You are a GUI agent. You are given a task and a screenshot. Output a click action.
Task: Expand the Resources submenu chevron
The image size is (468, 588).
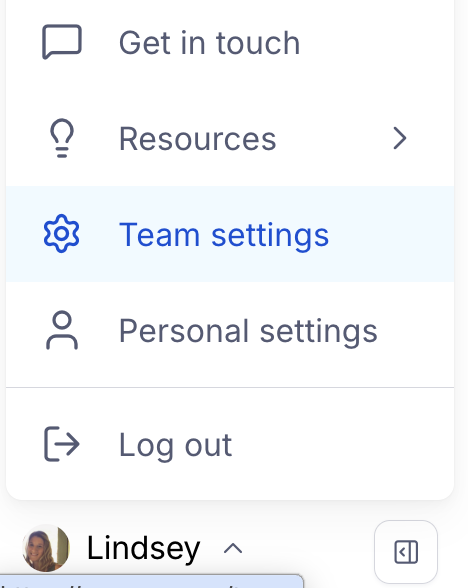coord(400,138)
